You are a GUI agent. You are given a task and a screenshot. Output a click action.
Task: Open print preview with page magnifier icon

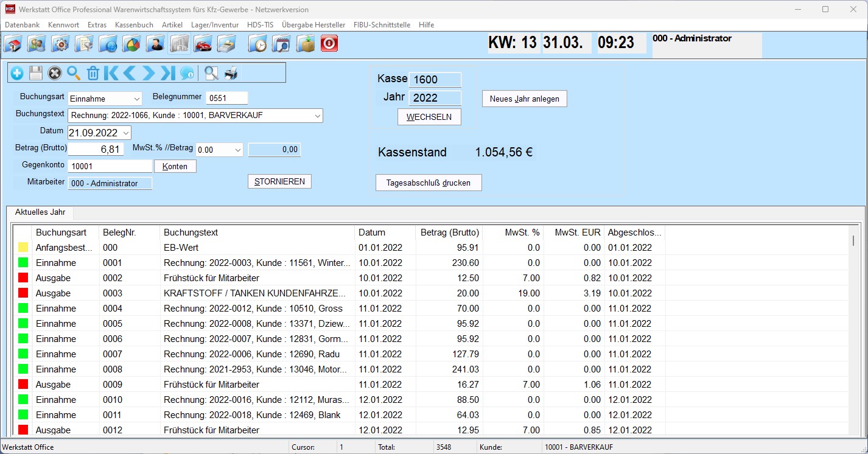[211, 74]
